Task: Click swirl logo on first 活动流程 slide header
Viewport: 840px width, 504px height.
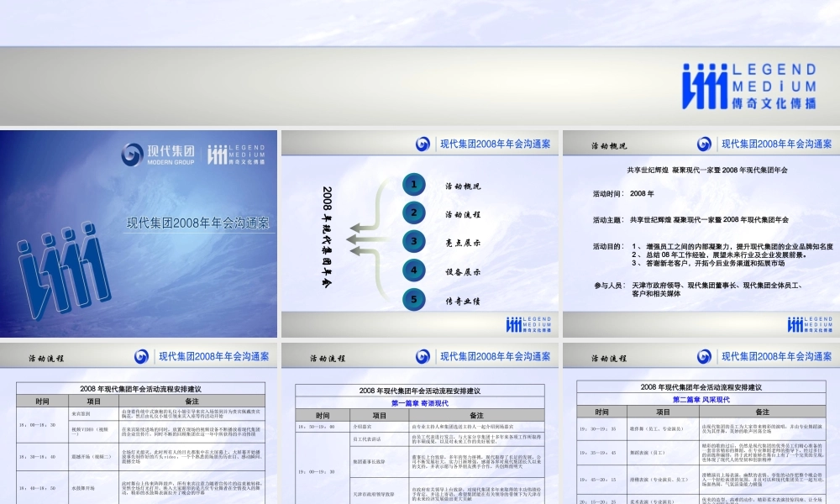Action: tap(141, 356)
